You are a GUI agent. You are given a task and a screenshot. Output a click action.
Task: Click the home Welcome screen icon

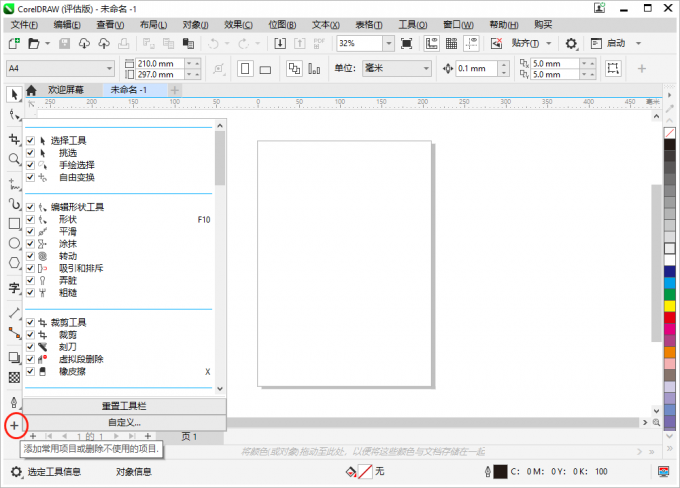tap(31, 90)
